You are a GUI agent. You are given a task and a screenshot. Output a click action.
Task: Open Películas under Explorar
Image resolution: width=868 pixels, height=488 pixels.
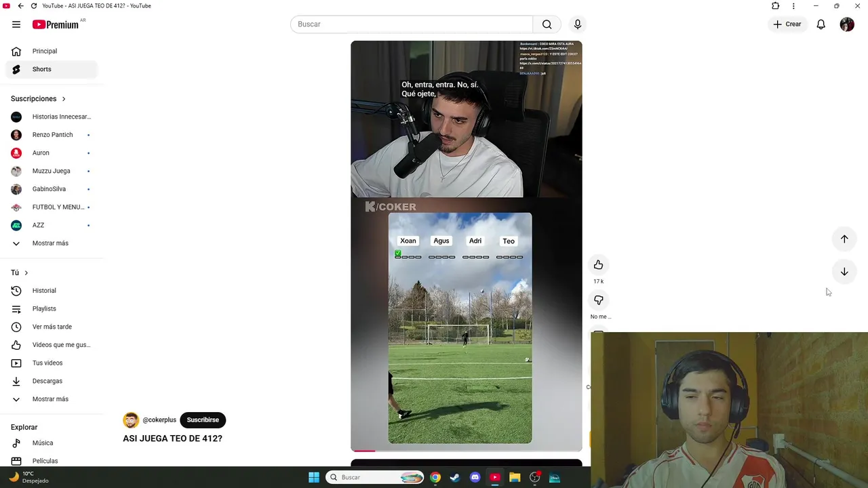click(52, 461)
